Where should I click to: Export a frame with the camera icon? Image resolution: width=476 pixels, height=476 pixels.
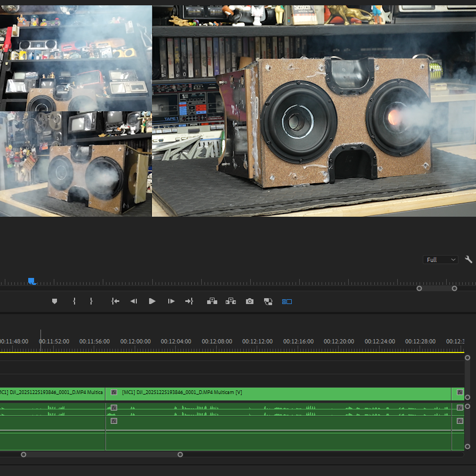(250, 301)
